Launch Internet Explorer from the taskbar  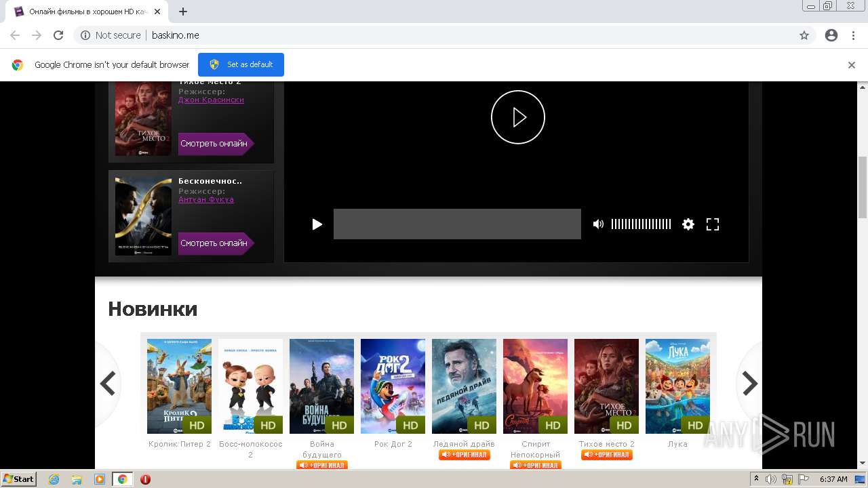54,479
